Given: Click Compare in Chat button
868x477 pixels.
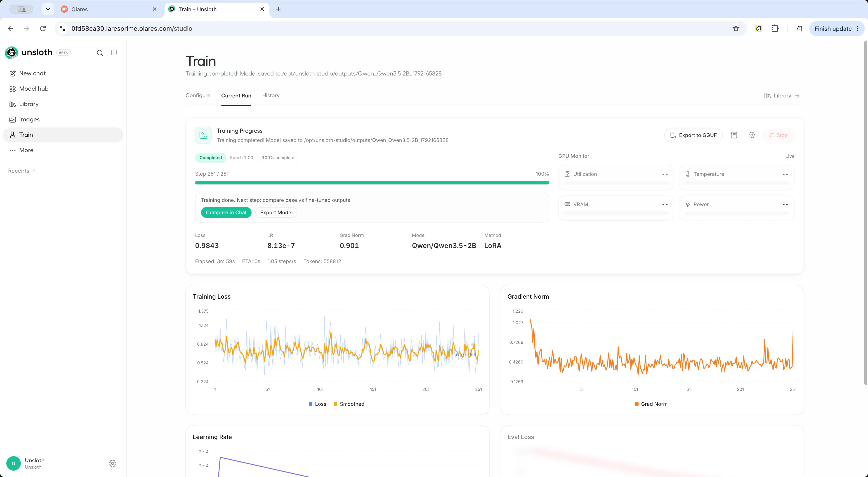Looking at the screenshot, I should click(x=226, y=212).
